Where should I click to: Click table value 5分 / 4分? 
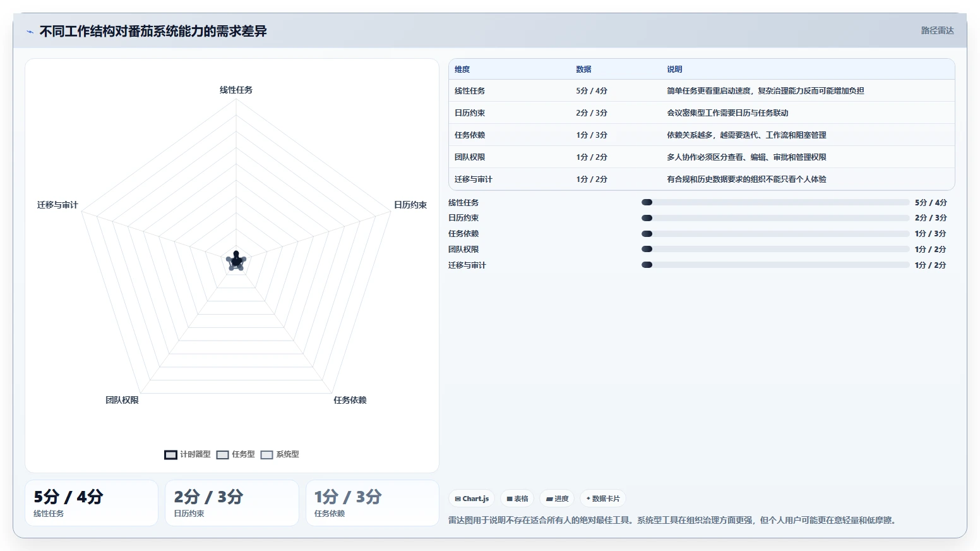pos(592,91)
